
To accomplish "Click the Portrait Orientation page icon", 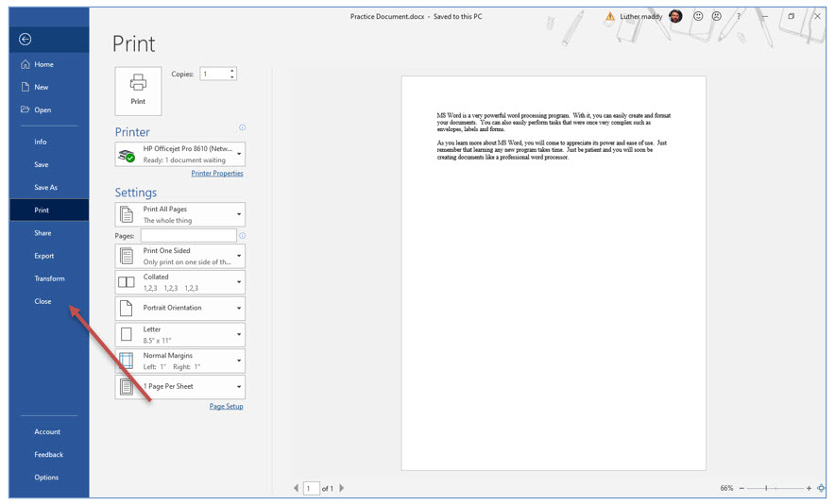I will pyautogui.click(x=127, y=308).
